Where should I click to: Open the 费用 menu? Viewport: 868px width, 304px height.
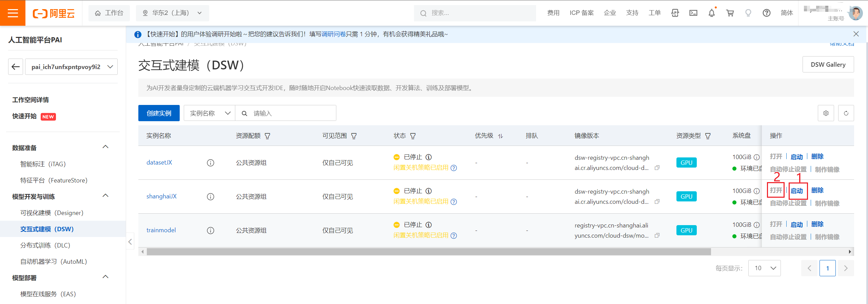[553, 13]
